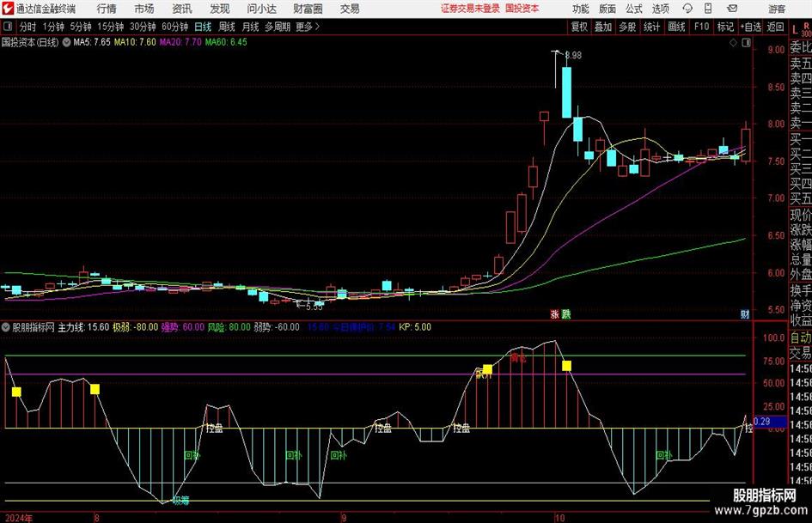This screenshot has height=523, width=812.
Task: Click the diamond icon at chart top right
Action: [733, 43]
